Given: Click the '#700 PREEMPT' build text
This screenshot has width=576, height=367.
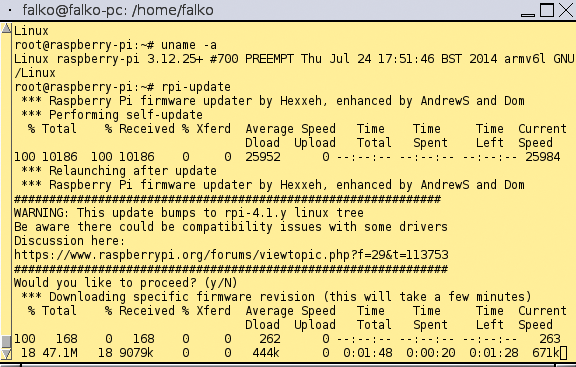Looking at the screenshot, I should coord(252,59).
